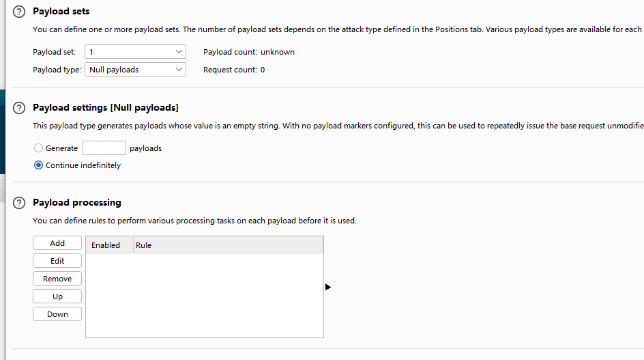Open the Payload set dropdown
Image resolution: width=644 pixels, height=360 pixels.
pyautogui.click(x=135, y=52)
